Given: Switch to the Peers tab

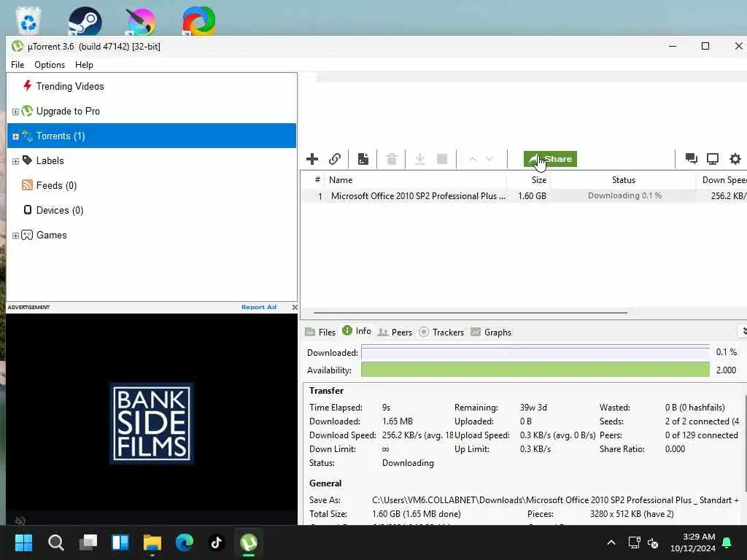Looking at the screenshot, I should pyautogui.click(x=395, y=332).
